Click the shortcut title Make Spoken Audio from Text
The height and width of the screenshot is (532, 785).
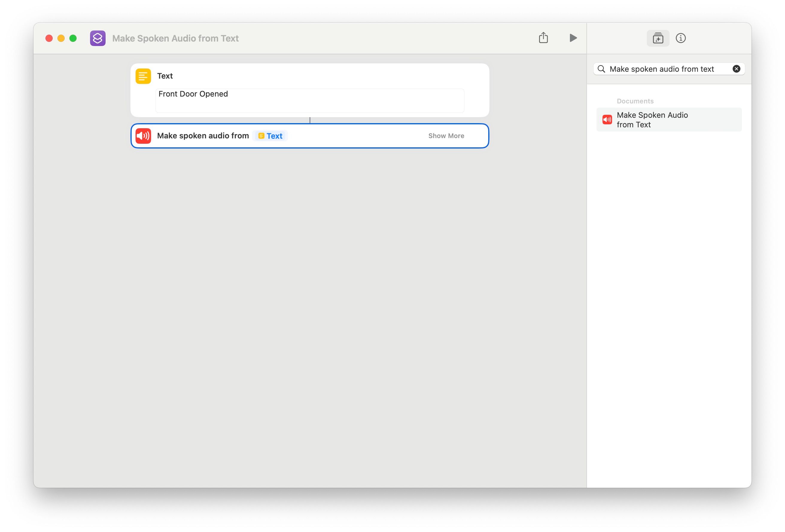(x=175, y=38)
